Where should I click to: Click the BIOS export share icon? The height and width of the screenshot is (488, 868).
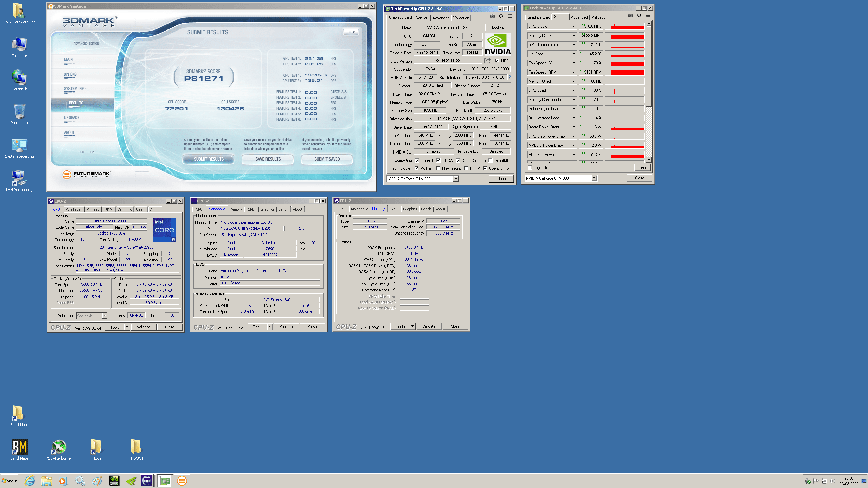point(487,61)
